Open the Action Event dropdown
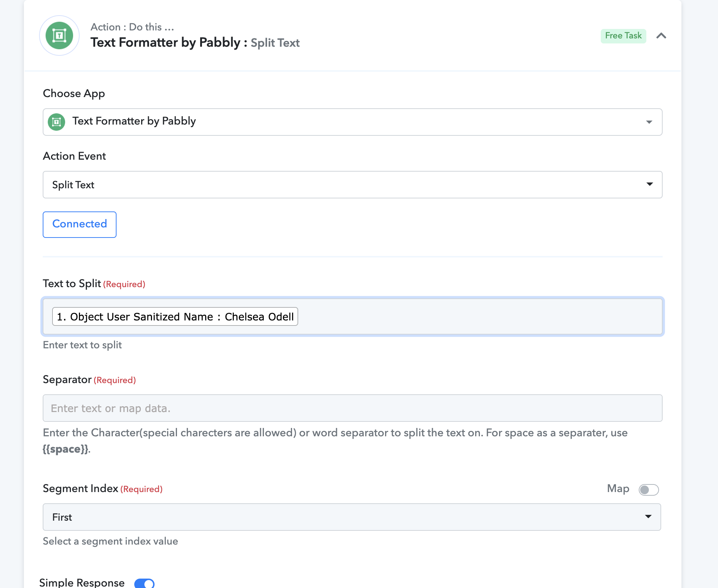 [x=352, y=185]
